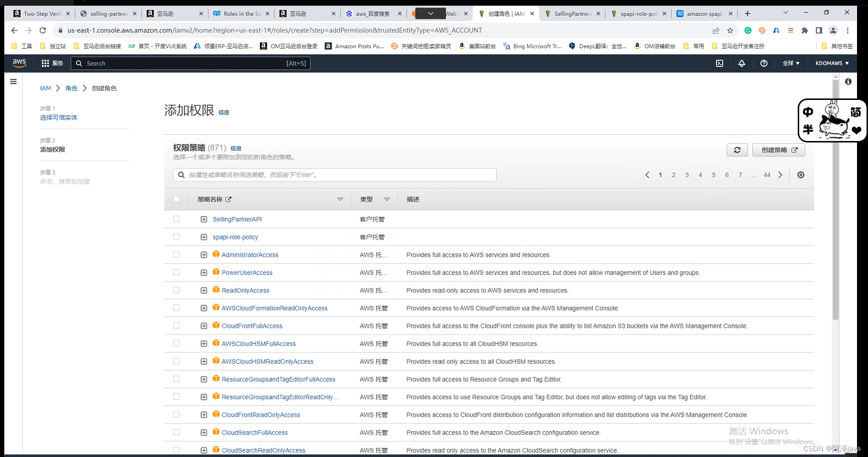The height and width of the screenshot is (457, 868).
Task: Launch the CloudShell terminal icon
Action: click(719, 63)
